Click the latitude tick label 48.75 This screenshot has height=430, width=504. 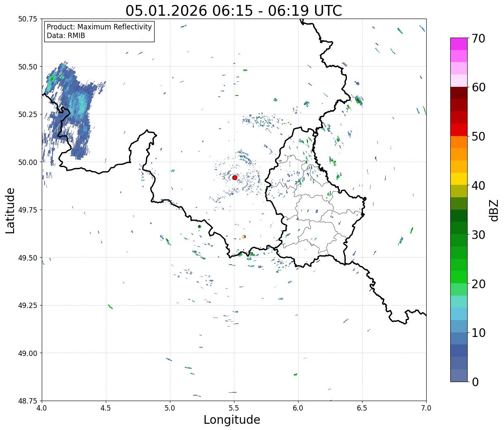pos(28,401)
